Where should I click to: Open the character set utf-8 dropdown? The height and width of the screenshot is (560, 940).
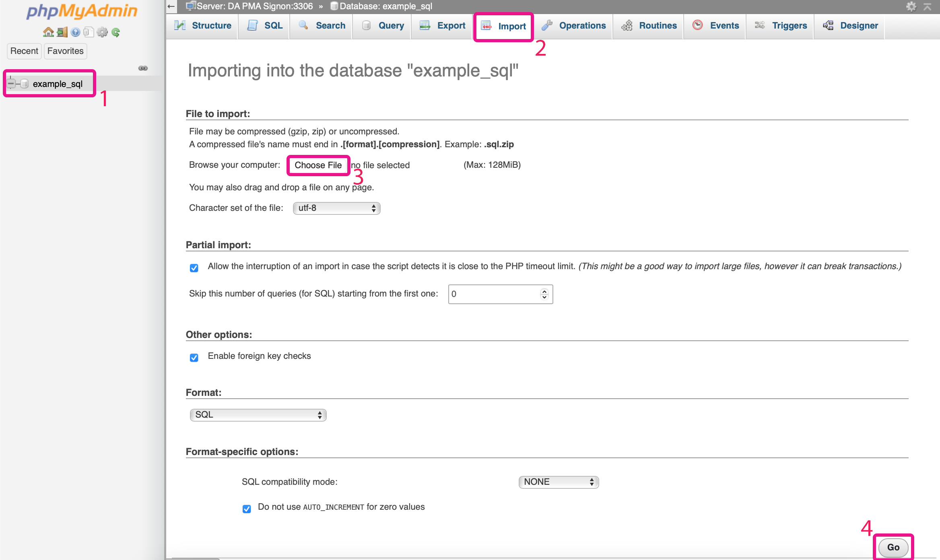pos(336,208)
